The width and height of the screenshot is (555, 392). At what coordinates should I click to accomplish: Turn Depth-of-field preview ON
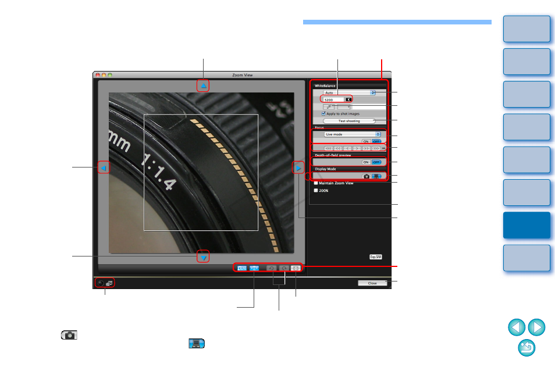pos(366,162)
